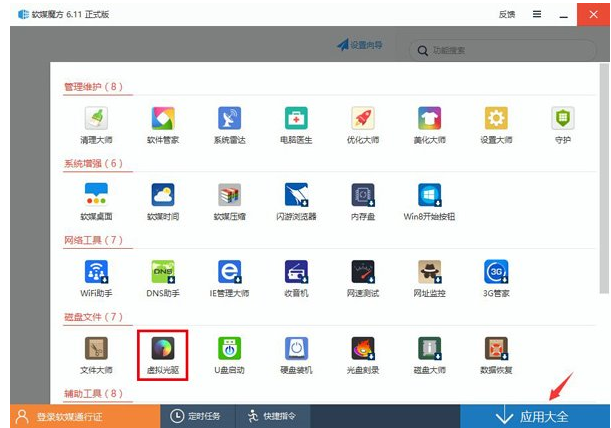Close the 软媒魔方 window
This screenshot has height=428, width=611.
coord(593,14)
